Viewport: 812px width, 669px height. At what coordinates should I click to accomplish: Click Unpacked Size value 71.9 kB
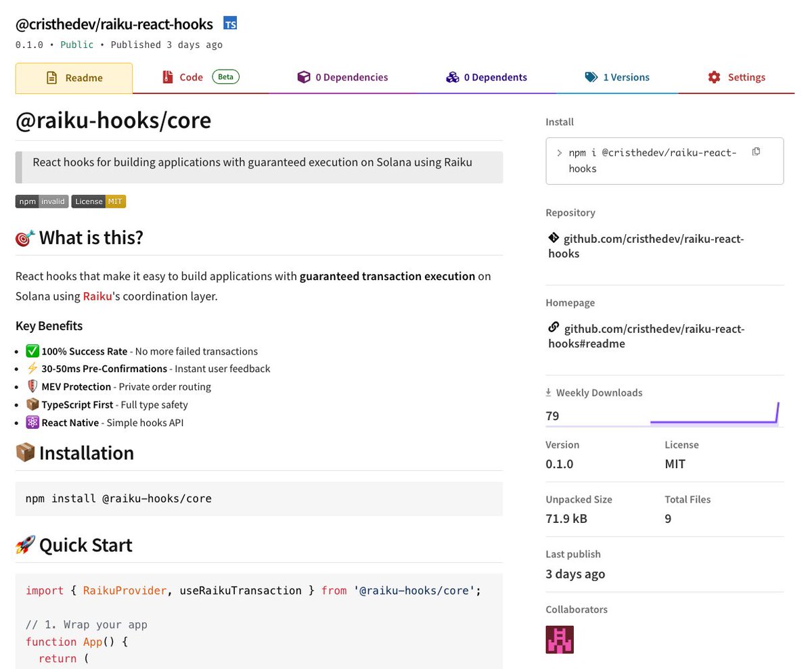tap(566, 519)
